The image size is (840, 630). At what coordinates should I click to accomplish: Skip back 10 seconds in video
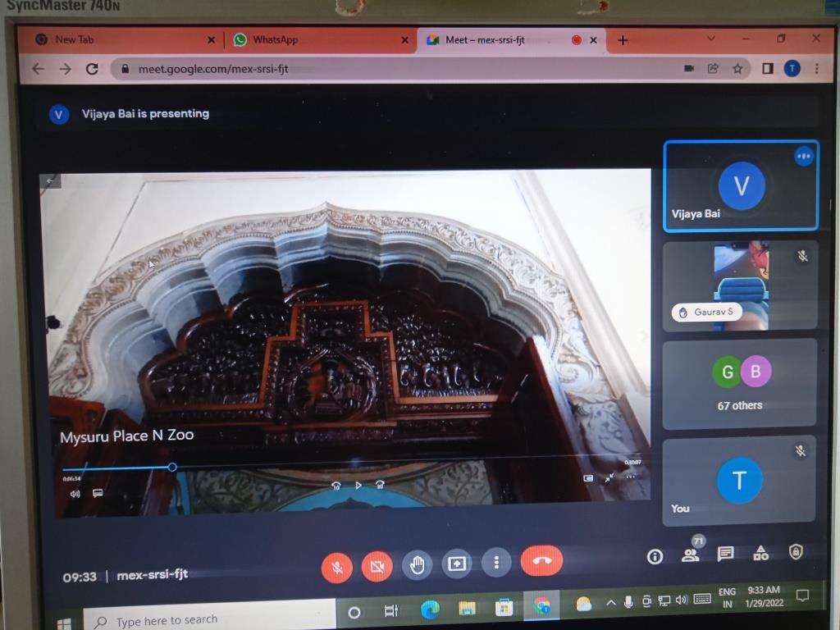336,486
